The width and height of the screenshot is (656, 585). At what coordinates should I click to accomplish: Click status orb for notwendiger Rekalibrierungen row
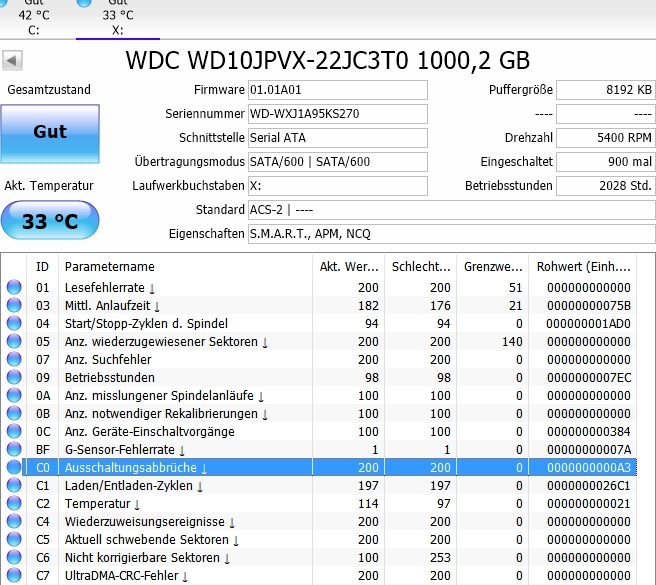pyautogui.click(x=14, y=413)
